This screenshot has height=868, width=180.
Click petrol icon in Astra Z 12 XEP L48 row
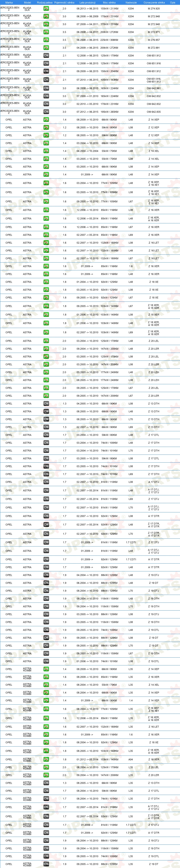pyautogui.click(x=46, y=136)
